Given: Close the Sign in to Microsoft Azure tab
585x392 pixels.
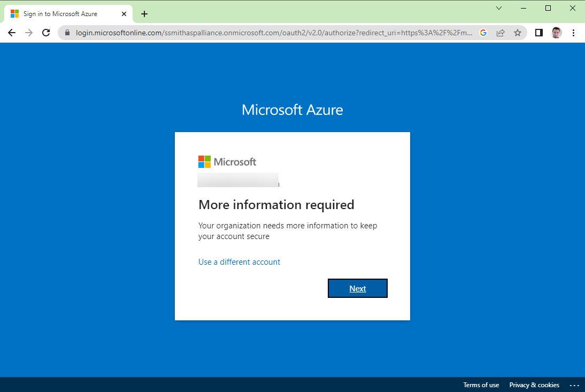Looking at the screenshot, I should pos(124,14).
